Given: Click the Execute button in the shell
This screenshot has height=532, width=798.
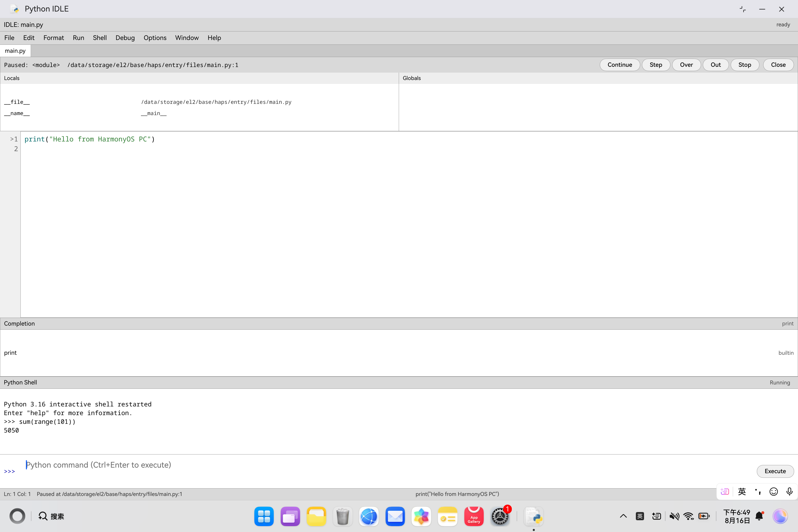Looking at the screenshot, I should click(775, 471).
